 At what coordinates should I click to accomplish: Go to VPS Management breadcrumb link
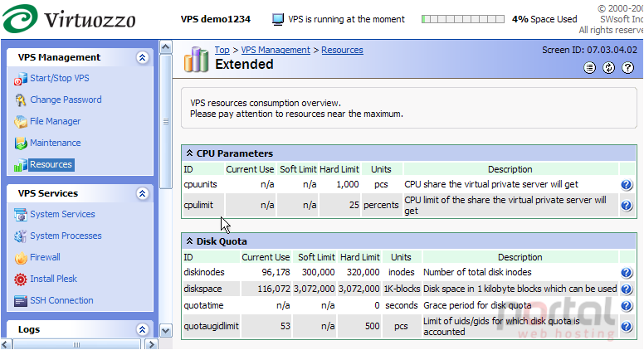(x=276, y=50)
